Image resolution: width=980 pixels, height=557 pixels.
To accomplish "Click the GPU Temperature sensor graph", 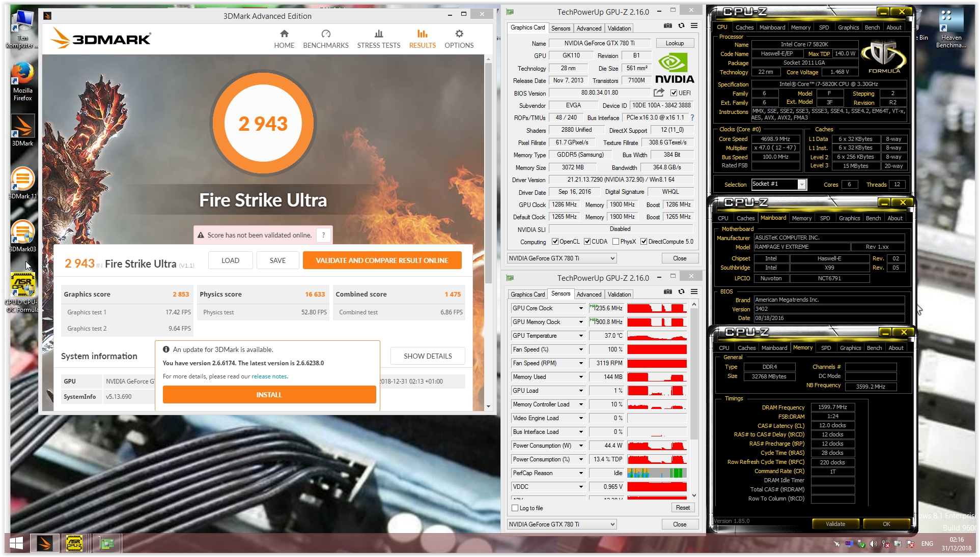I will [657, 336].
